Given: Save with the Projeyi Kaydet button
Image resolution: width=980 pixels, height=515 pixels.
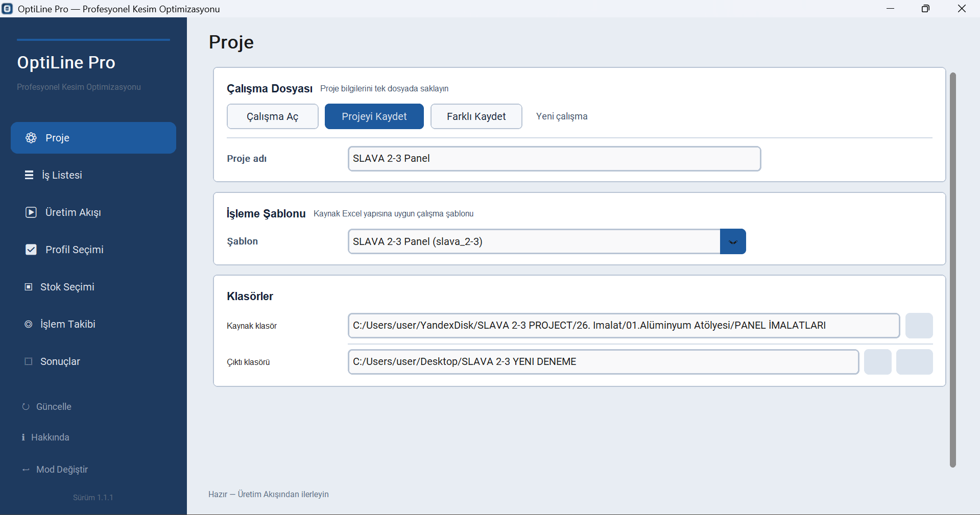Looking at the screenshot, I should pos(374,116).
